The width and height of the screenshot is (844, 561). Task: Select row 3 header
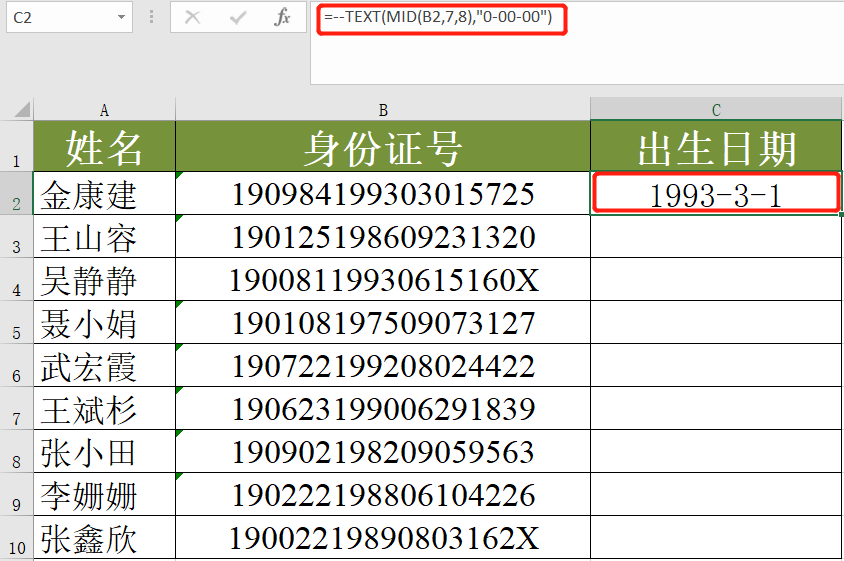coord(17,236)
